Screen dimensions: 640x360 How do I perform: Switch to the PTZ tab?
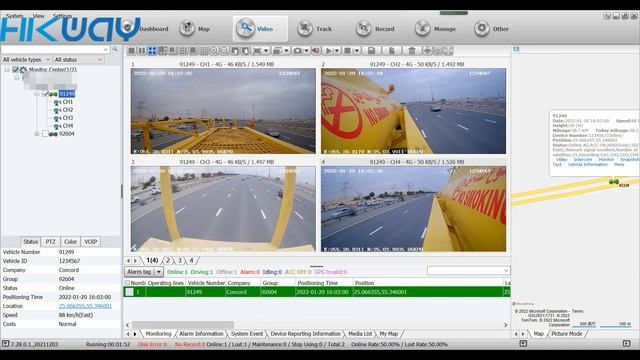[50, 242]
